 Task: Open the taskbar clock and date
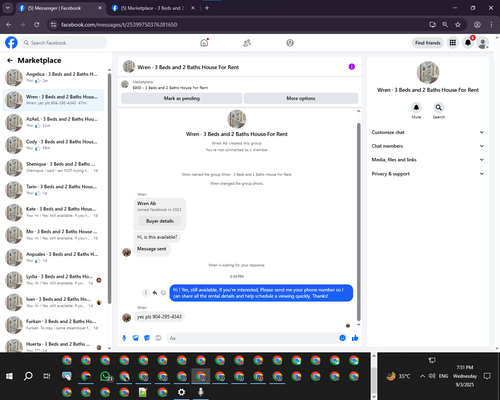[x=465, y=376]
